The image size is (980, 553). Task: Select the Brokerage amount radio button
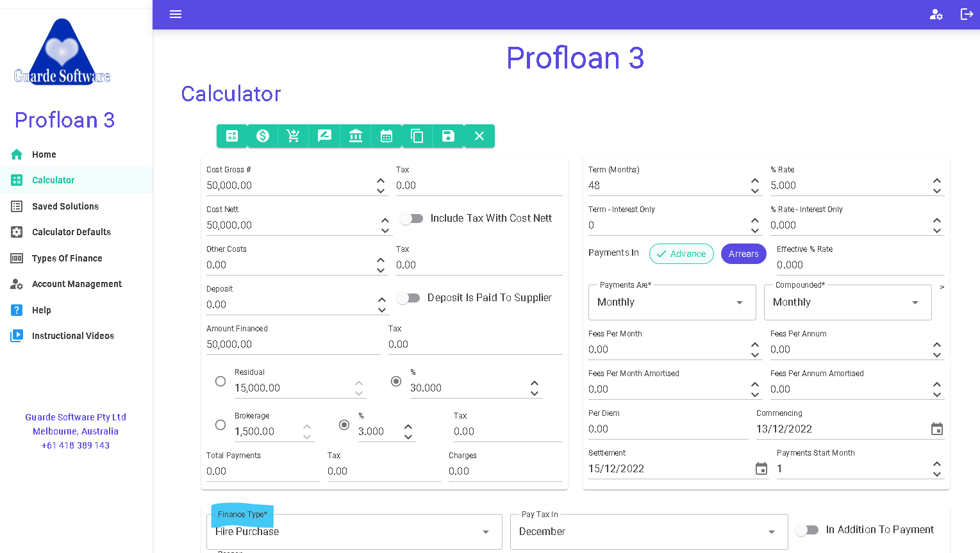click(220, 425)
